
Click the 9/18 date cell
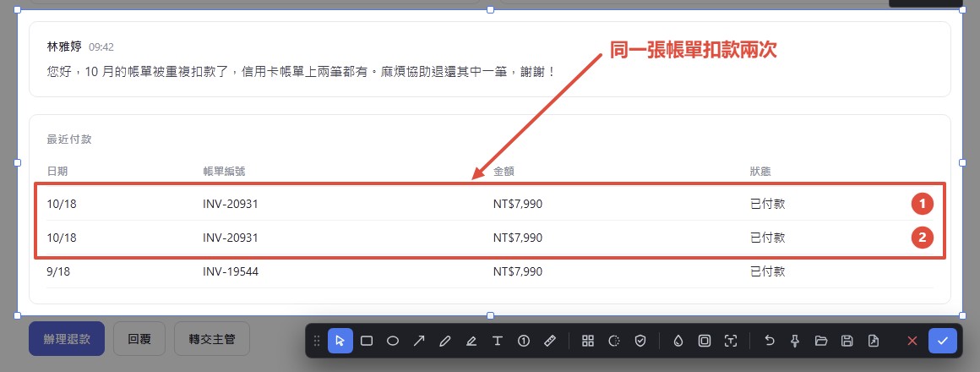coord(58,271)
